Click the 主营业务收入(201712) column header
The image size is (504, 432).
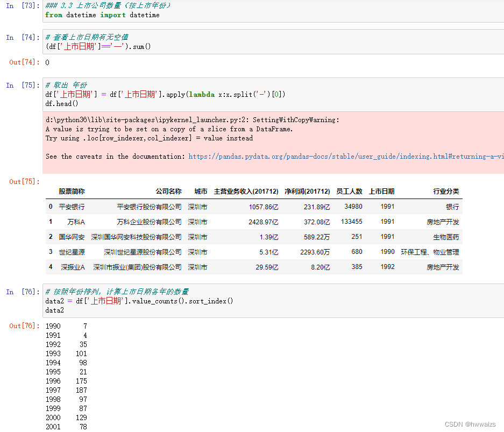point(246,192)
